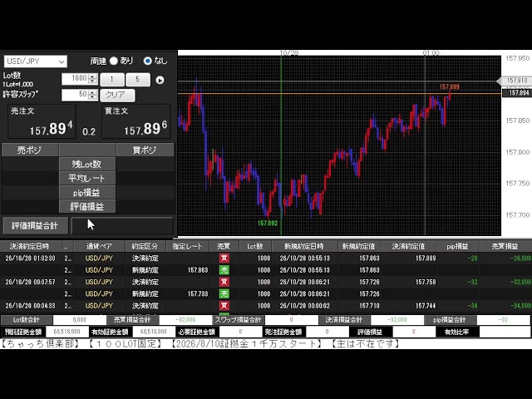
Task: Open the USD/JPY currency pair dropdown
Action: click(x=35, y=62)
